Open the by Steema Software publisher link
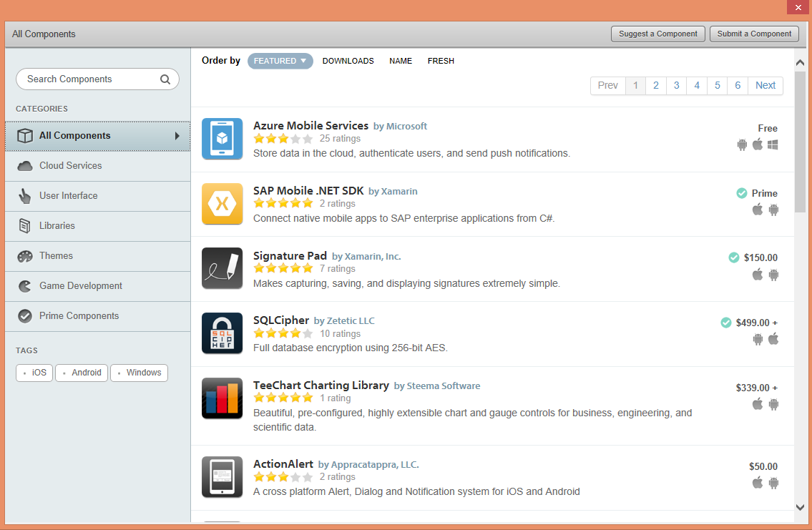Viewport: 812px width, 530px height. pos(437,386)
